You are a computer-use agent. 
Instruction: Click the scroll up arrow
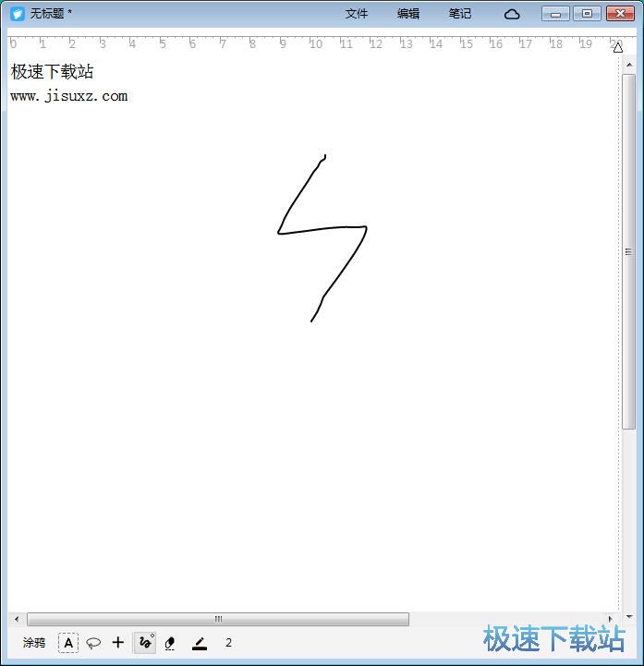pos(629,65)
